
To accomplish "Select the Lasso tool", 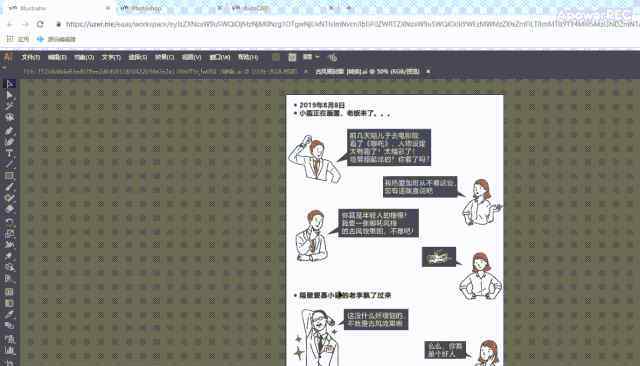I will 10,118.
